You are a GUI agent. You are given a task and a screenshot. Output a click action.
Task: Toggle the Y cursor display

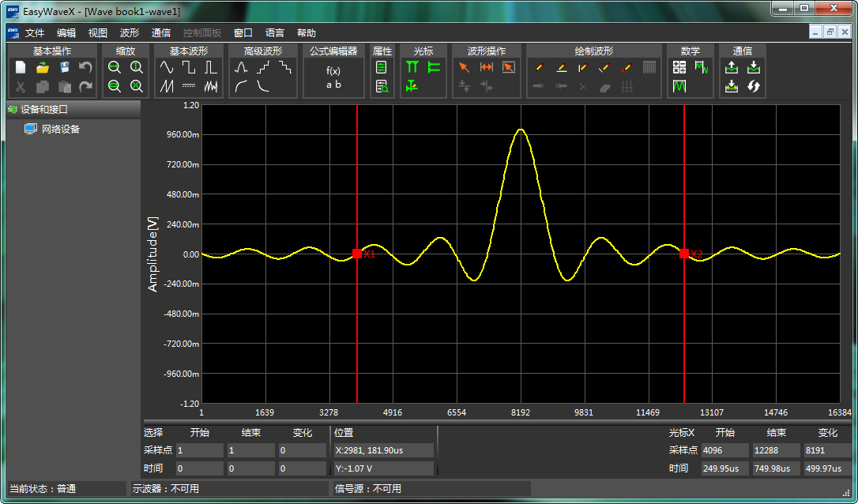[434, 67]
